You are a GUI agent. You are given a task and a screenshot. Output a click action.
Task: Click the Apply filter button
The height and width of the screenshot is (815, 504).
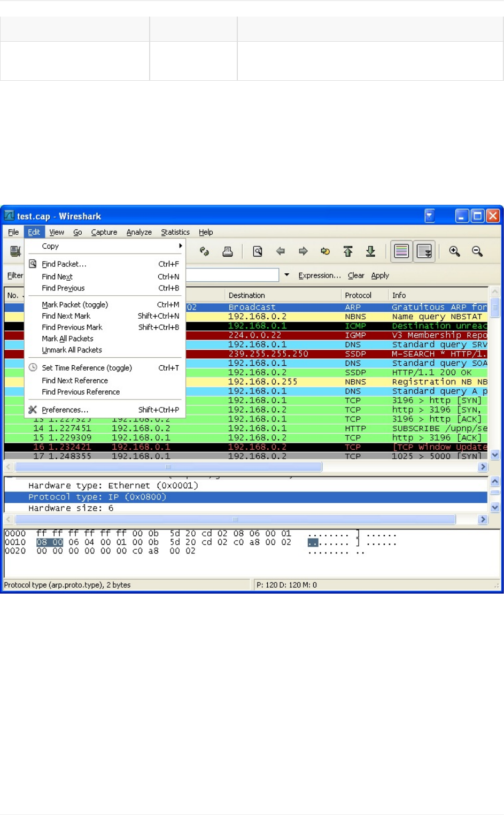point(380,275)
